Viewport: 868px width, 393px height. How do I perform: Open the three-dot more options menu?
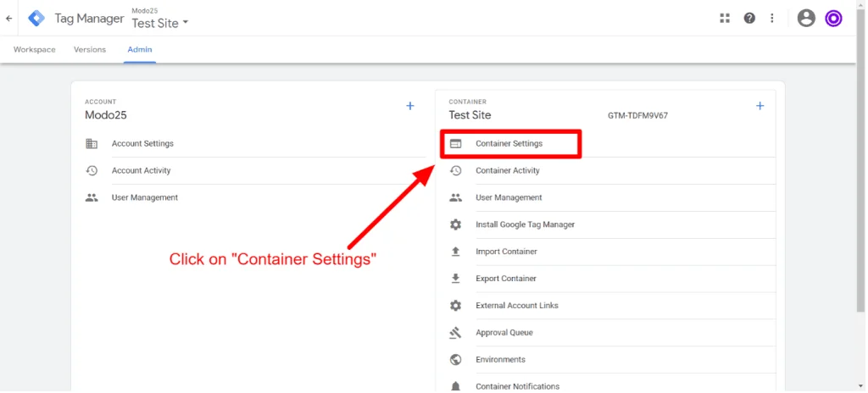point(772,19)
